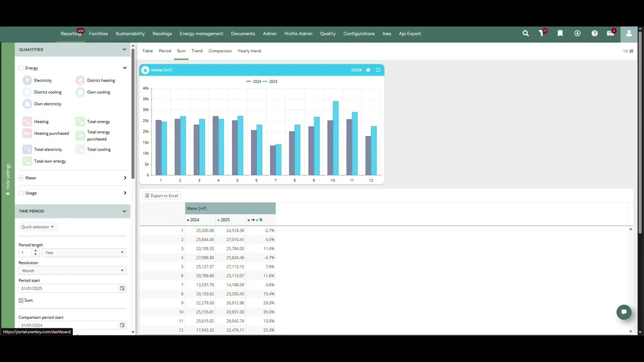This screenshot has width=644, height=362.
Task: Open the news feed icon with badge
Action: click(611, 33)
